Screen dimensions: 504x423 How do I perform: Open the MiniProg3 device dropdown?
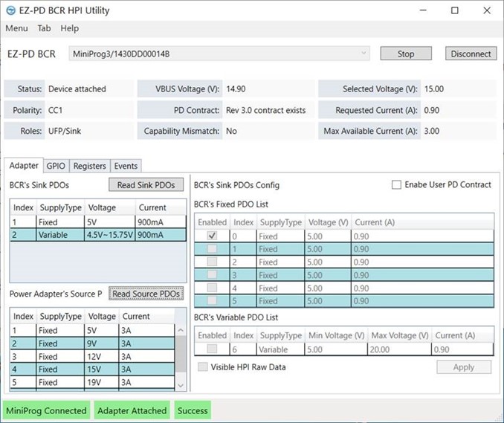point(219,54)
